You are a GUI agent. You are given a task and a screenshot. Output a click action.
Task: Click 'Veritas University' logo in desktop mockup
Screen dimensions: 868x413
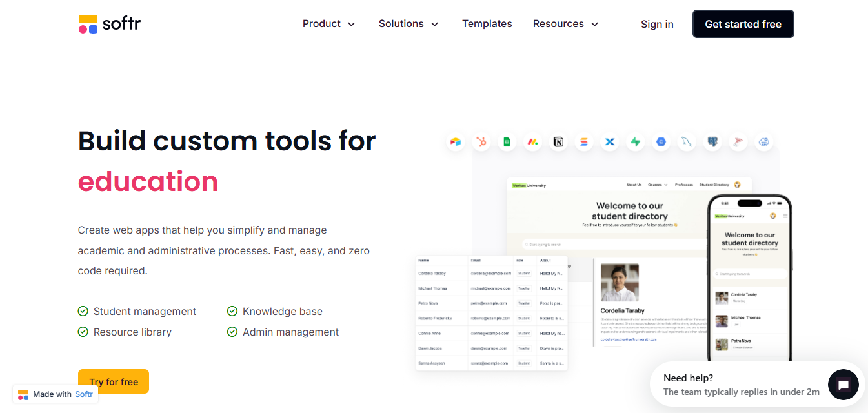[x=529, y=185]
